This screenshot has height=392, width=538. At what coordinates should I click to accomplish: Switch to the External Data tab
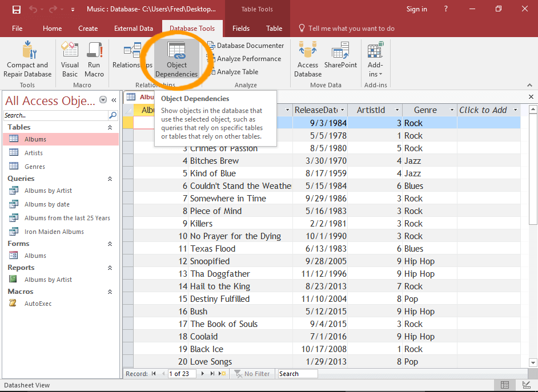134,29
